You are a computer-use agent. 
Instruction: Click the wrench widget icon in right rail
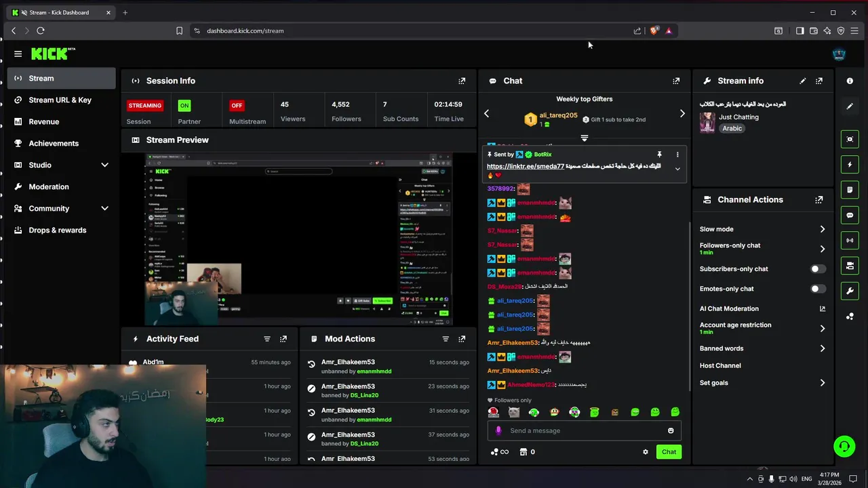[x=850, y=291]
